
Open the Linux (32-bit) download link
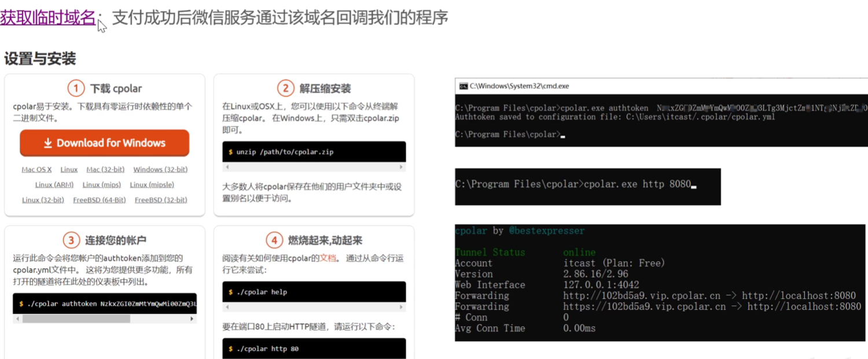click(43, 200)
